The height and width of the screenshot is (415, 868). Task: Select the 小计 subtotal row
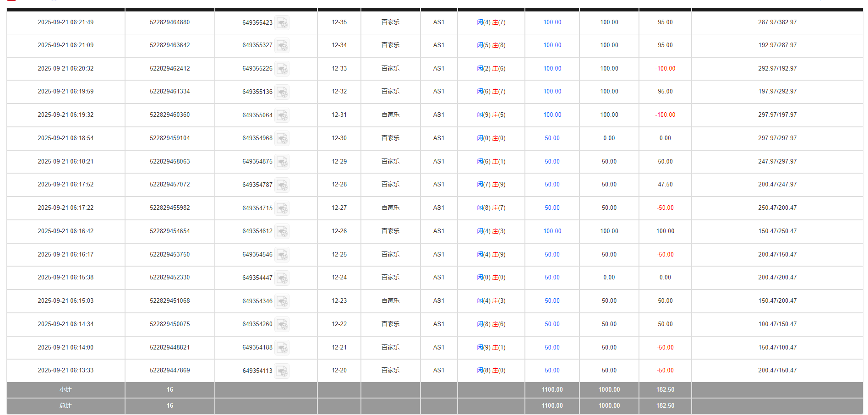(x=65, y=390)
